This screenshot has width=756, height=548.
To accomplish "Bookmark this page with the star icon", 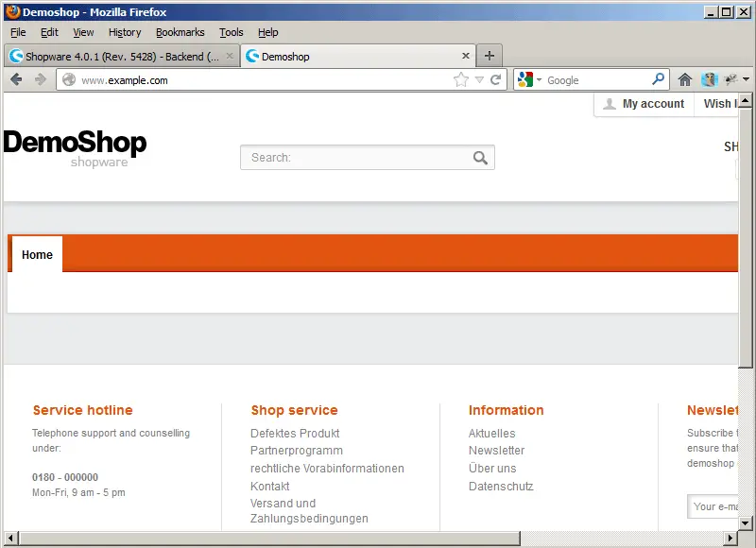I will (x=461, y=80).
